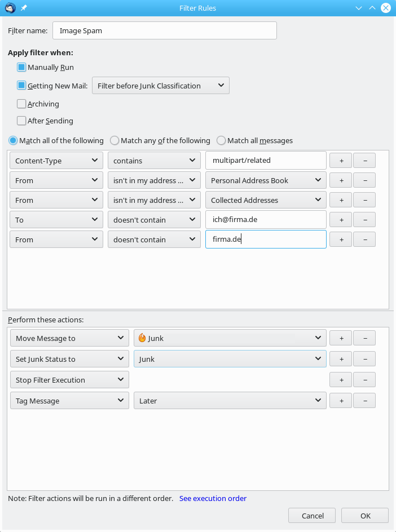
Task: Remove the Move Message to action
Action: tap(364, 338)
